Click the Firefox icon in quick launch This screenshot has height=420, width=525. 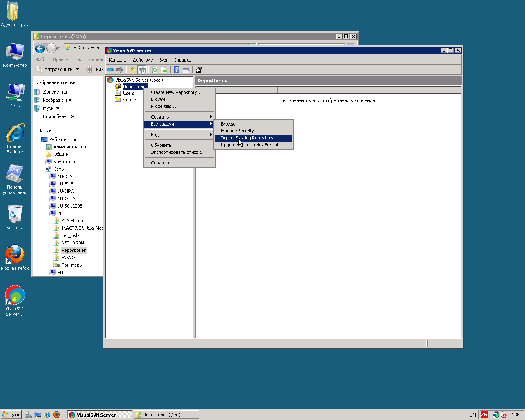tap(57, 415)
